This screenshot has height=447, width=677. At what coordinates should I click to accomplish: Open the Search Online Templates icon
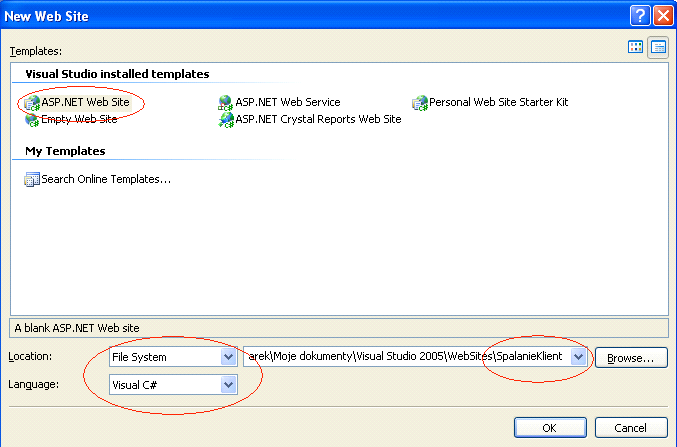32,179
